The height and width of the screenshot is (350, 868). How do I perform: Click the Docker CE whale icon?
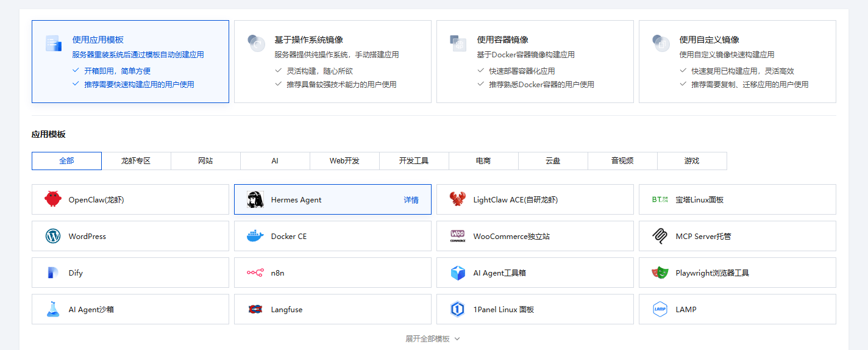coord(255,236)
